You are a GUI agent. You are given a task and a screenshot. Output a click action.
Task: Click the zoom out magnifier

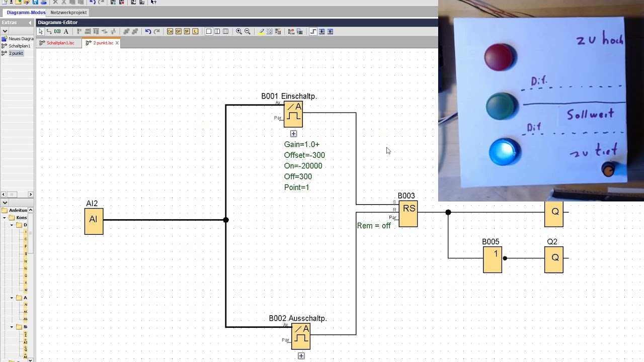pyautogui.click(x=248, y=32)
